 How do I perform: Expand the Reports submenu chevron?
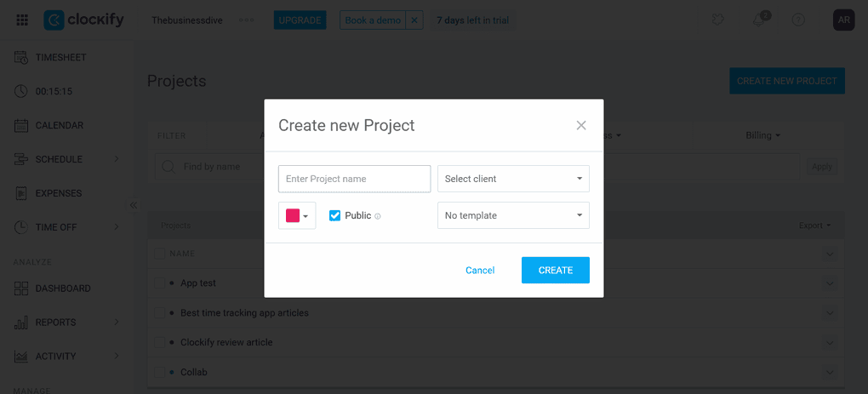pyautogui.click(x=117, y=322)
